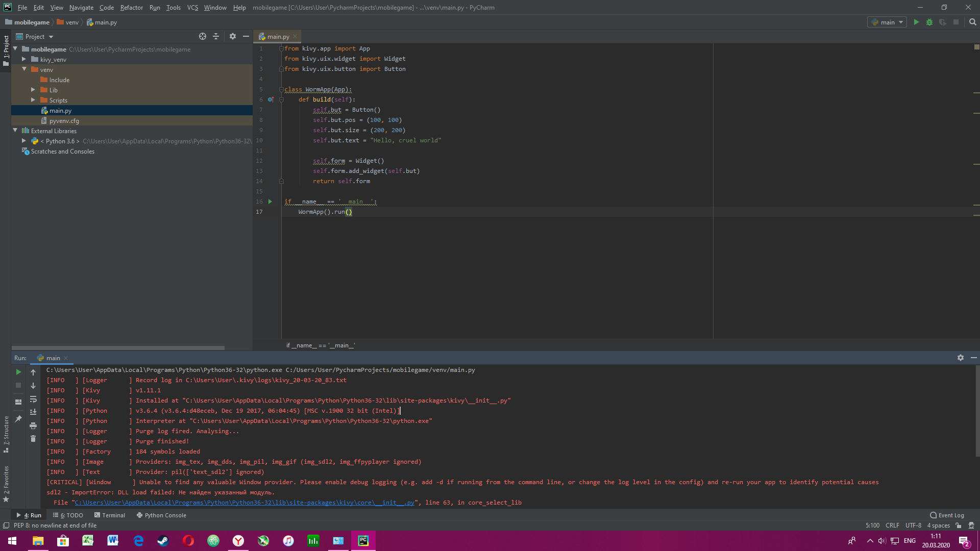Open File Explorer from the taskbar
Screen dimensions: 980x551
click(38, 541)
